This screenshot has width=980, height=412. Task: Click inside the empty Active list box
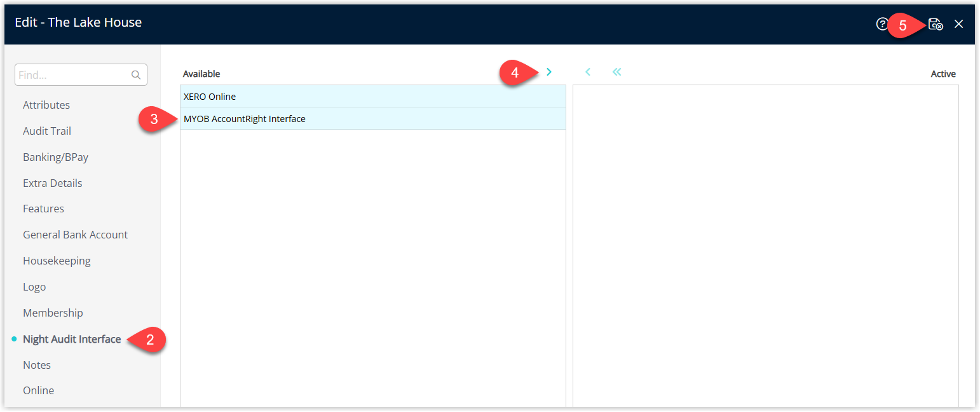coord(766,246)
